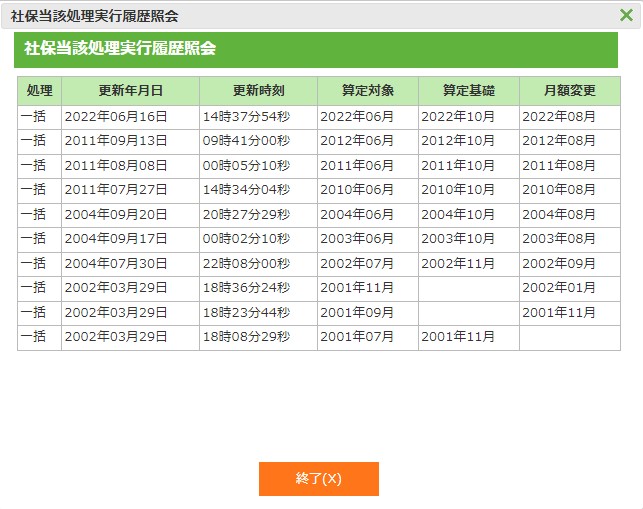This screenshot has height=509, width=643.
Task: Click the time 09時41分00秒
Action: tap(246, 141)
